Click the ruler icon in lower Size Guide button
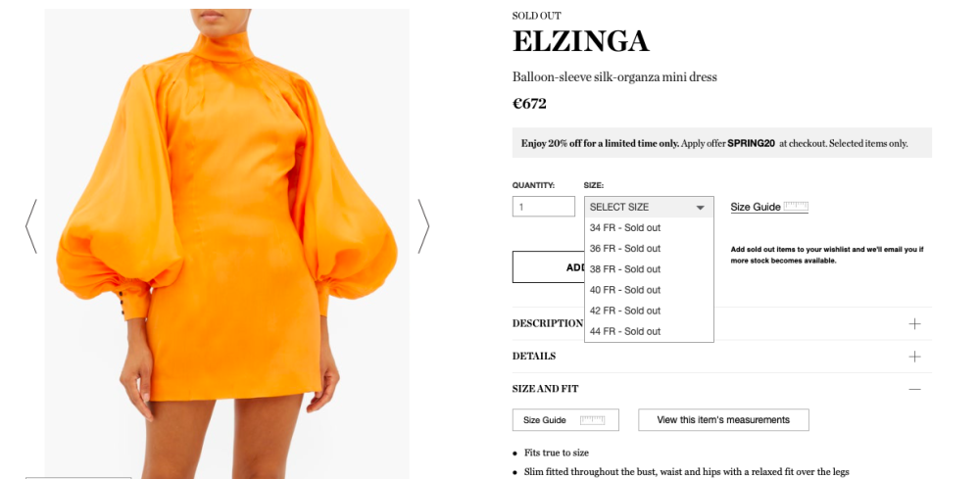980x479 pixels. 592,419
